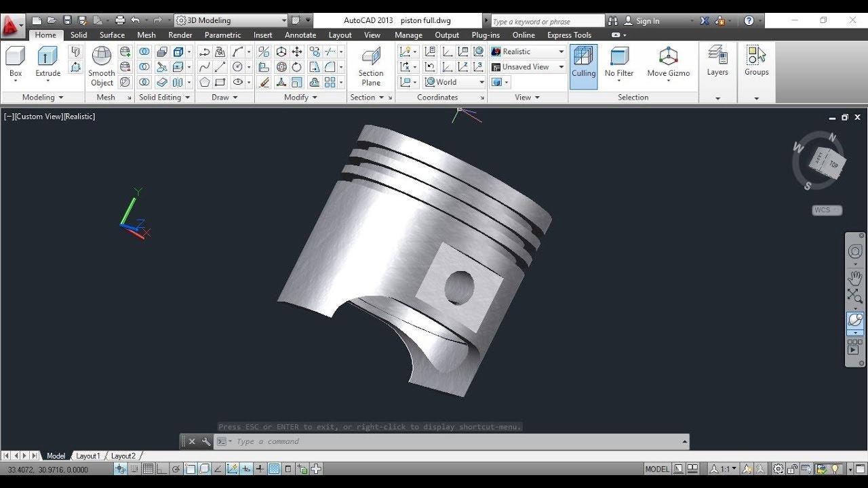
Task: Click the command line input field
Action: click(x=407, y=441)
